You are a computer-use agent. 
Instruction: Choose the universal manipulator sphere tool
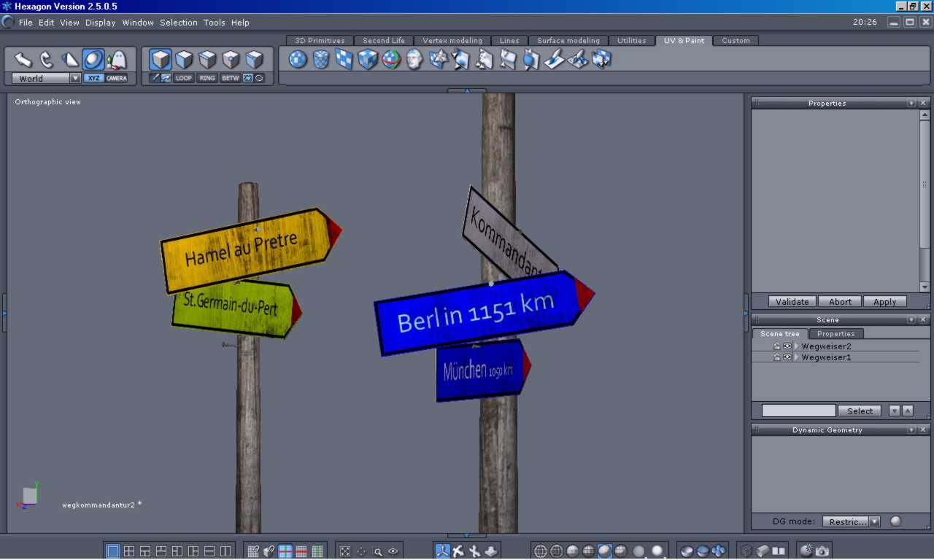tap(93, 59)
